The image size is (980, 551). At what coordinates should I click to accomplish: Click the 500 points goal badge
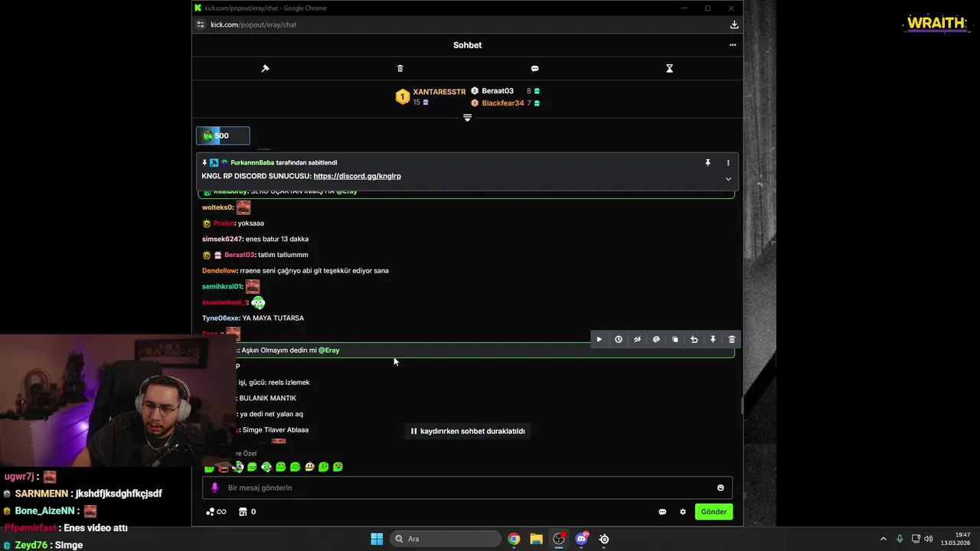click(223, 135)
